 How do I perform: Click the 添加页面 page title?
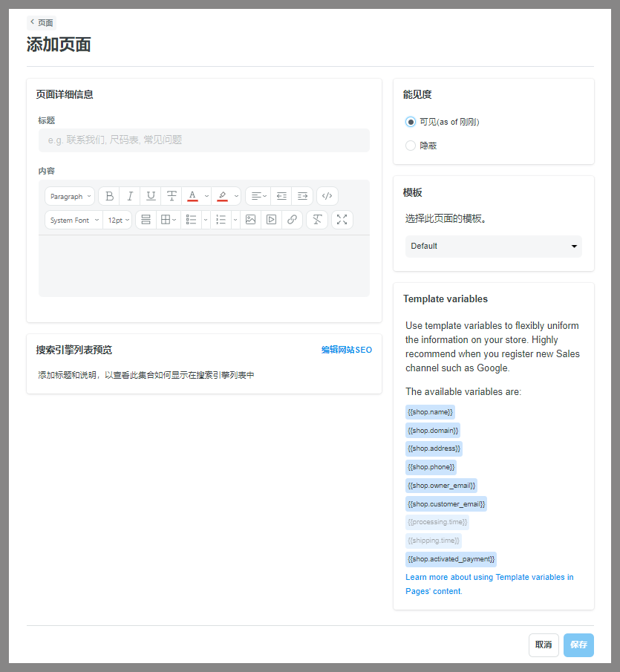coord(59,45)
